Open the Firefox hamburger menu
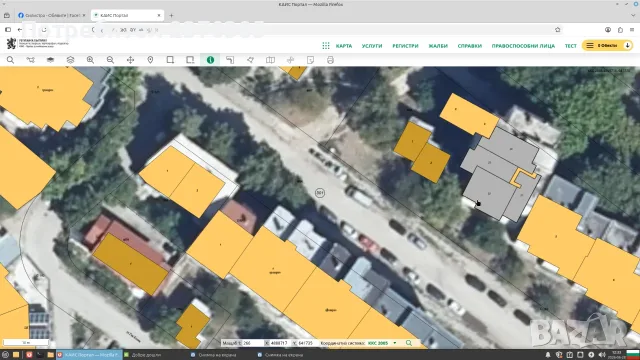Image resolution: width=640 pixels, height=360 pixels. 632,29
